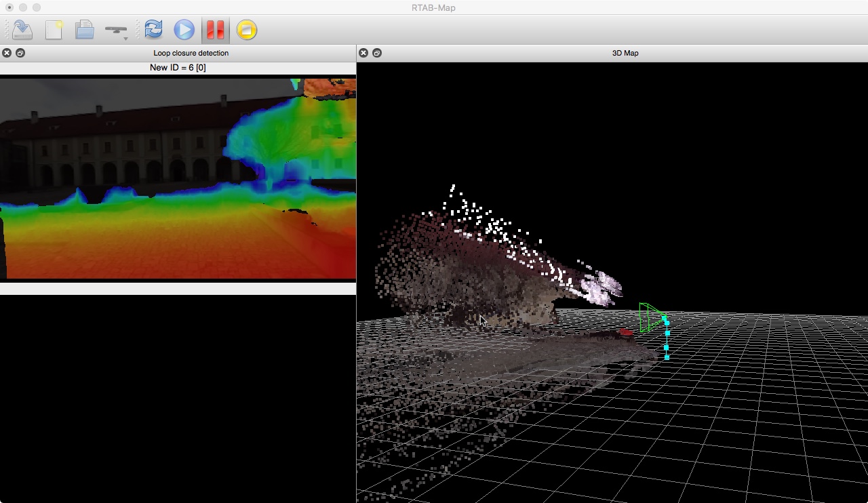Image resolution: width=868 pixels, height=503 pixels.
Task: Close the Loop closure detection panel
Action: click(x=7, y=53)
